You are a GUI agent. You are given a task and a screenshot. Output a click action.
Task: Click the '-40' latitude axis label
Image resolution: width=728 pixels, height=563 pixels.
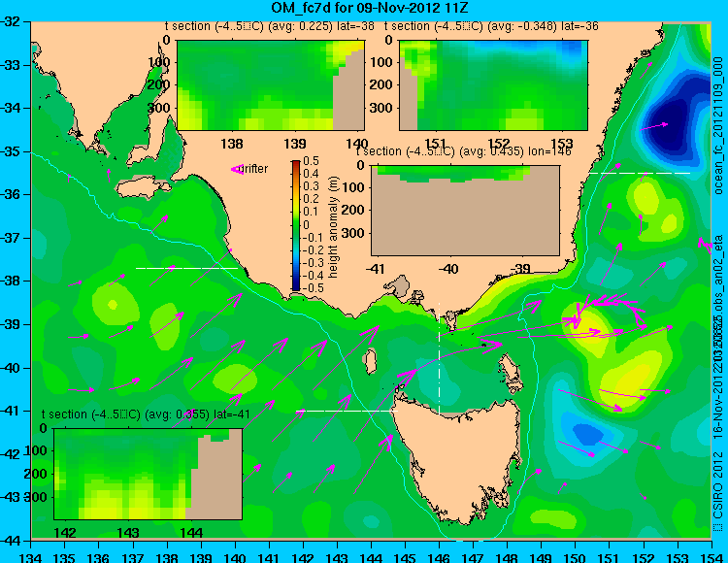[x=11, y=368]
